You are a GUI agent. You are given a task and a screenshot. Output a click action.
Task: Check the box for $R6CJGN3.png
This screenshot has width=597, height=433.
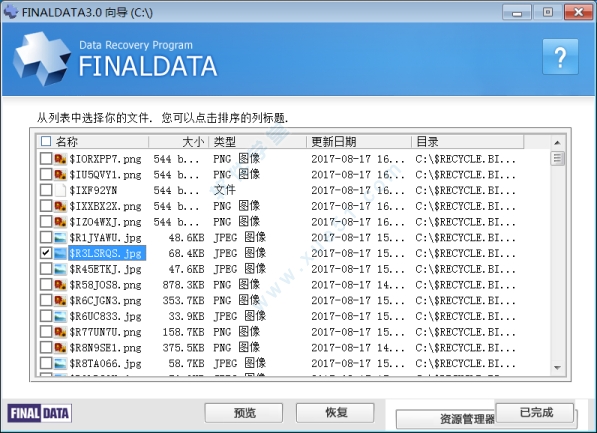tap(46, 300)
